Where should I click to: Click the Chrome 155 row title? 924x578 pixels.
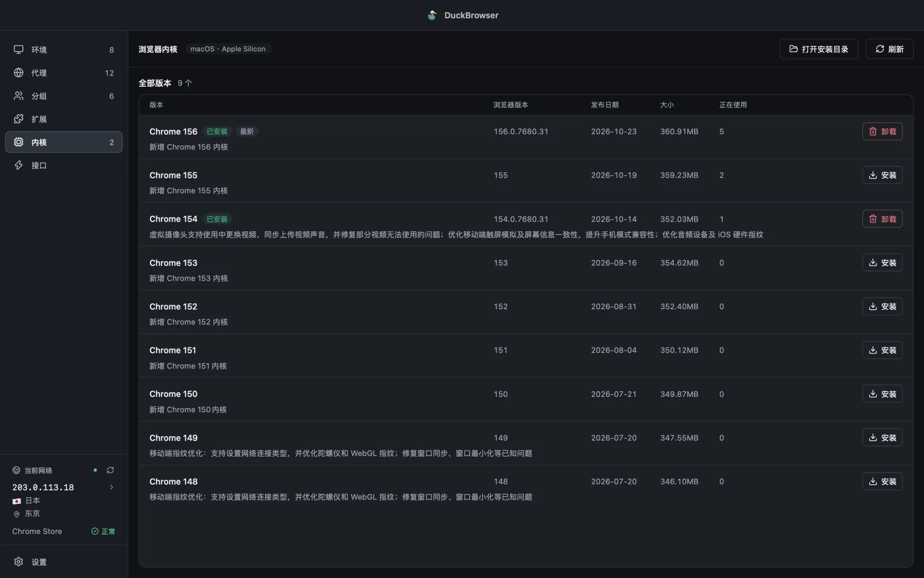[x=173, y=175]
